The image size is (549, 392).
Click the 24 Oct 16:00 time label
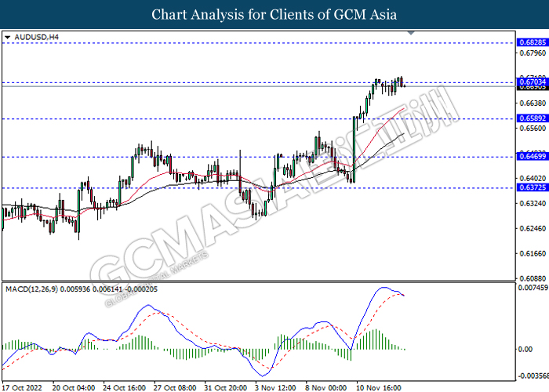click(124, 388)
